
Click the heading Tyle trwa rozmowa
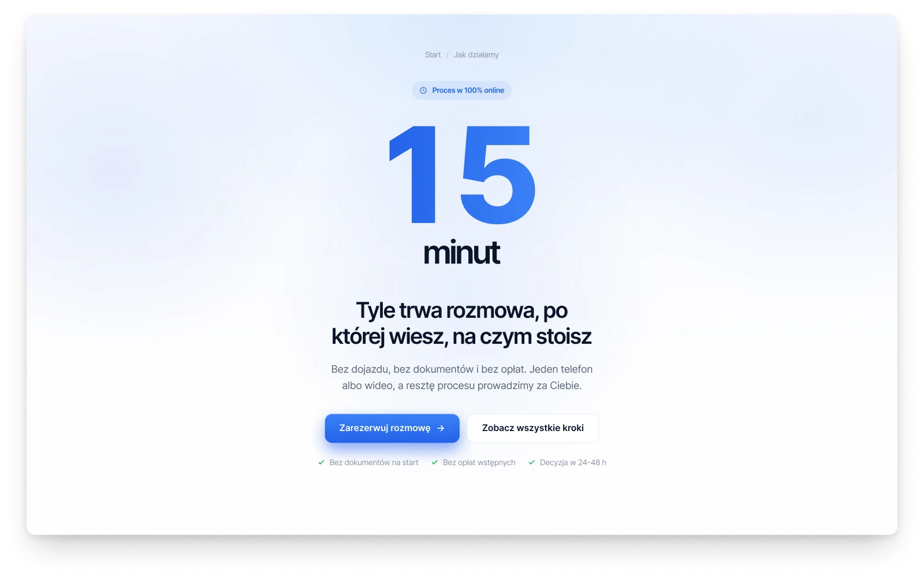click(x=462, y=324)
